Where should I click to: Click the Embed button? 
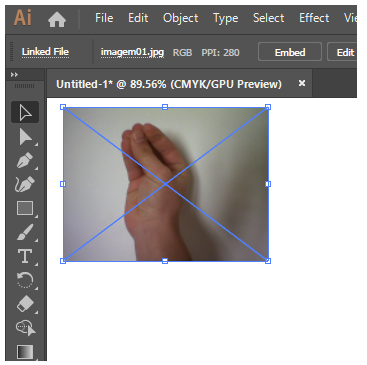tap(290, 52)
